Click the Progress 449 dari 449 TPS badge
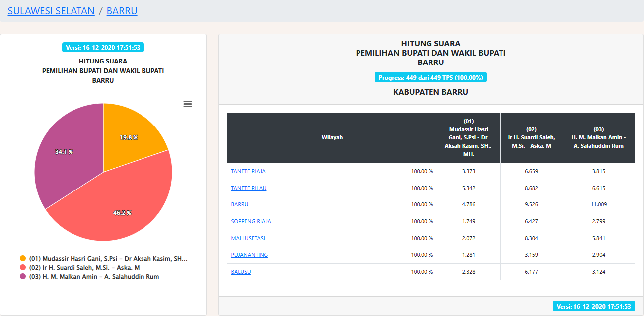 pyautogui.click(x=430, y=78)
